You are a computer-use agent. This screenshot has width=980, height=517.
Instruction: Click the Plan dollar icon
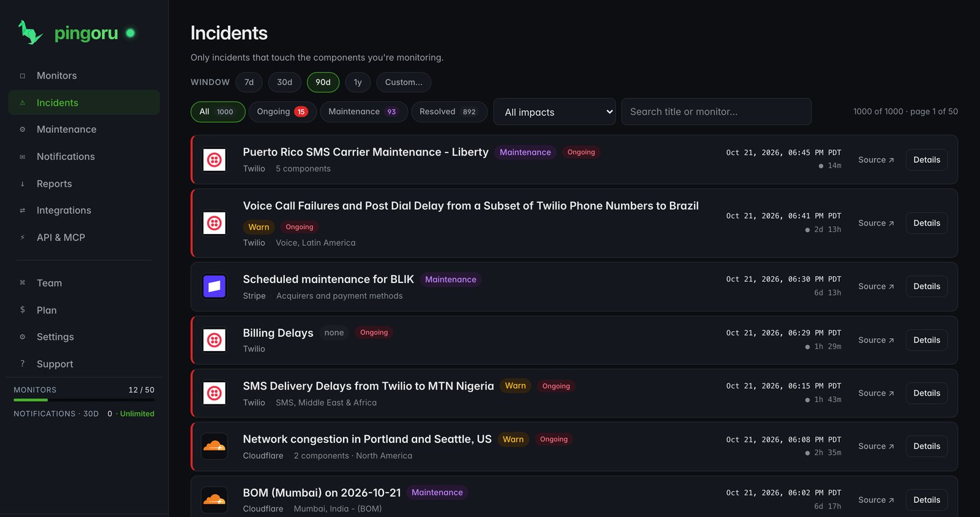[23, 310]
